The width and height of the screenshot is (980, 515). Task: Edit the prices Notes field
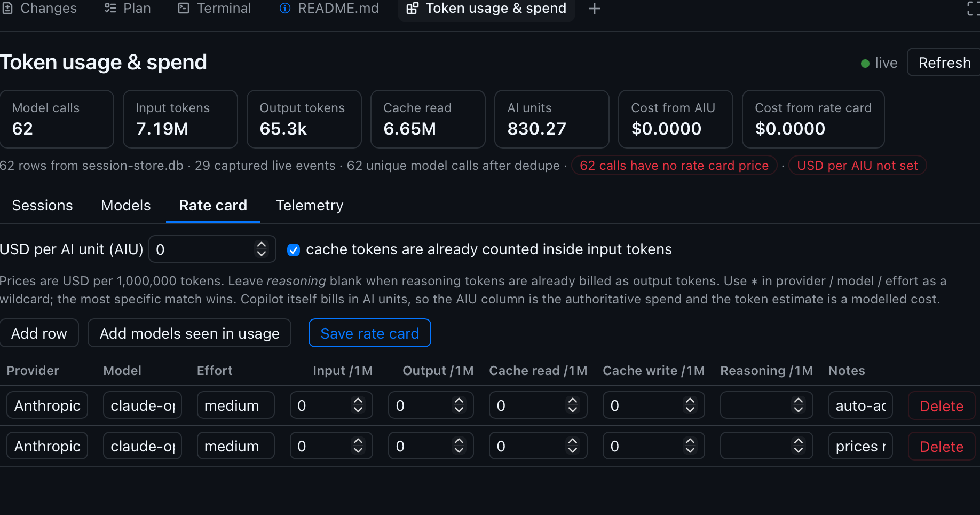(x=860, y=446)
